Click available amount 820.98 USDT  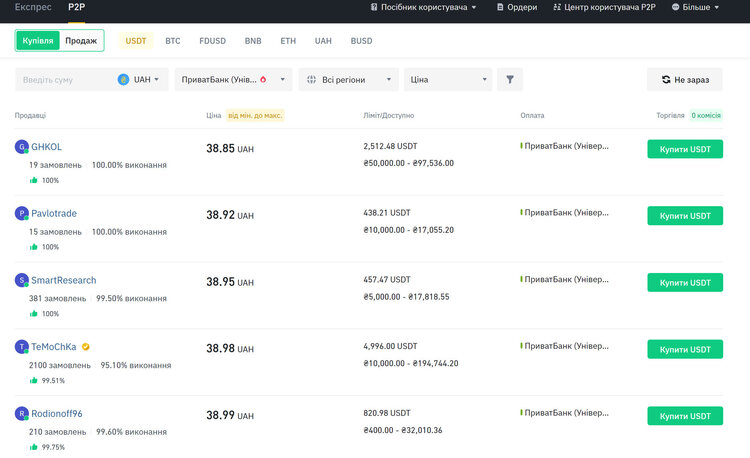(x=386, y=413)
